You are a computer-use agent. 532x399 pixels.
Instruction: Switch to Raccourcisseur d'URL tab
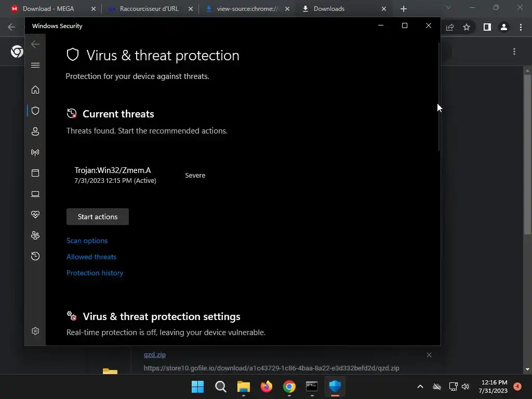click(x=149, y=9)
